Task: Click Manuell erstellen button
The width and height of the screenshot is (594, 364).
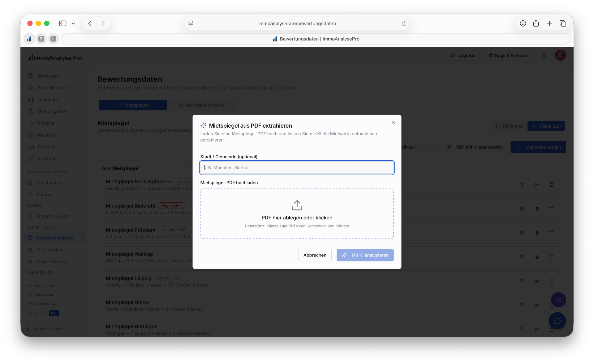Action: pyautogui.click(x=538, y=147)
